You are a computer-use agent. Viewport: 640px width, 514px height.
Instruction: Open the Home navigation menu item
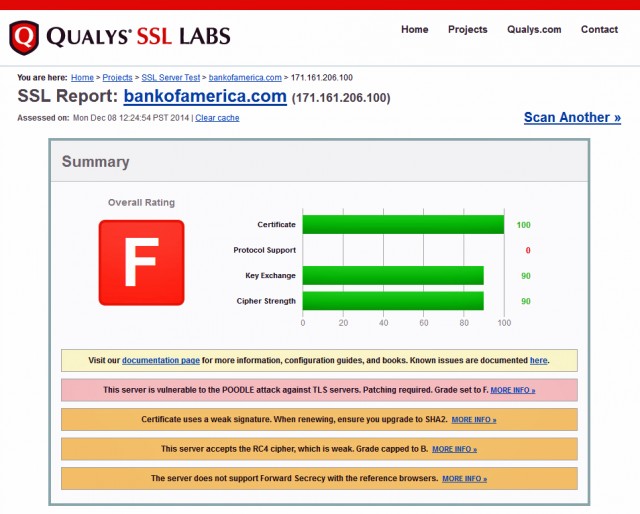415,29
